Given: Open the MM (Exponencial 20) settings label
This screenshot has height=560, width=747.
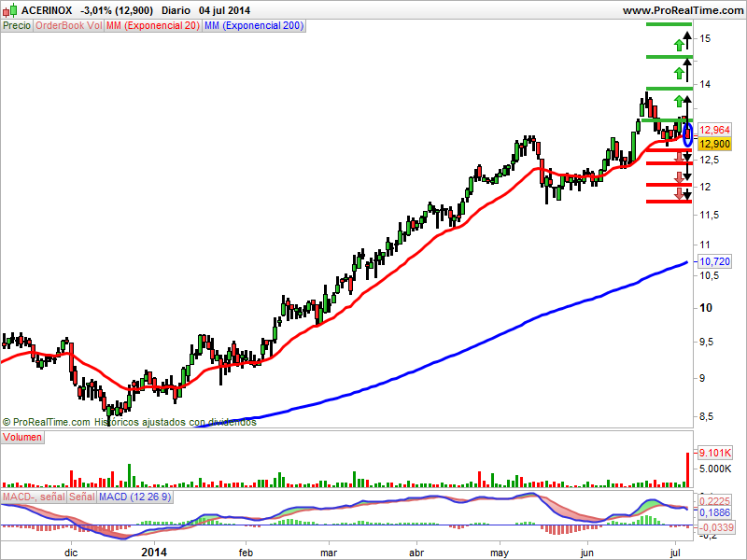Looking at the screenshot, I should [x=152, y=26].
